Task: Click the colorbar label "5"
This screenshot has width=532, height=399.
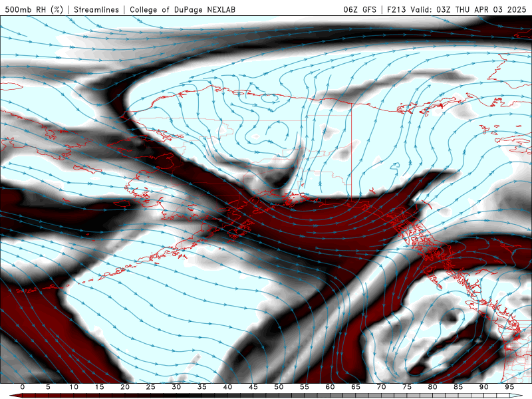Action: [48, 387]
